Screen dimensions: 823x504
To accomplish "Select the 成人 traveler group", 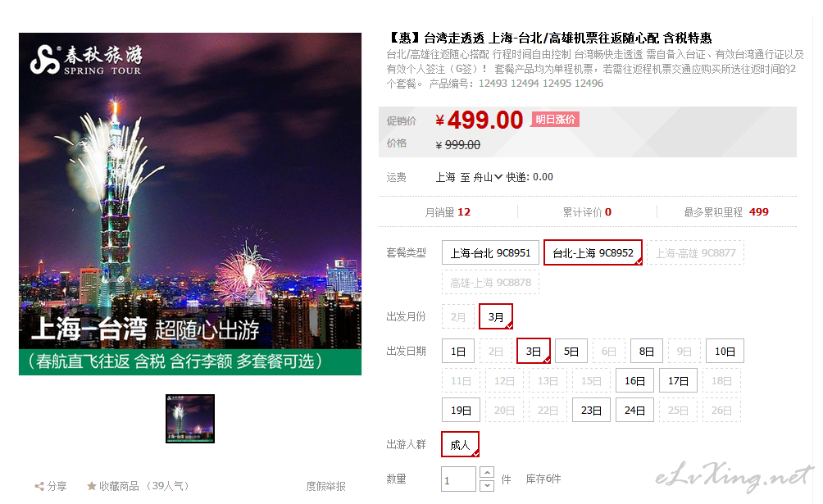I will (461, 445).
